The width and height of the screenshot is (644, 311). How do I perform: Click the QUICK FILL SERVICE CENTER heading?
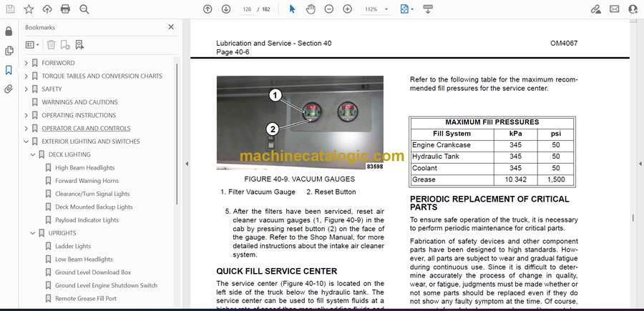pyautogui.click(x=276, y=271)
